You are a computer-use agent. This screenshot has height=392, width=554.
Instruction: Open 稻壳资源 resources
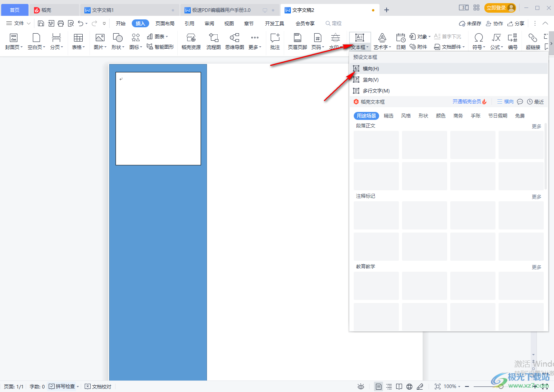pos(191,42)
